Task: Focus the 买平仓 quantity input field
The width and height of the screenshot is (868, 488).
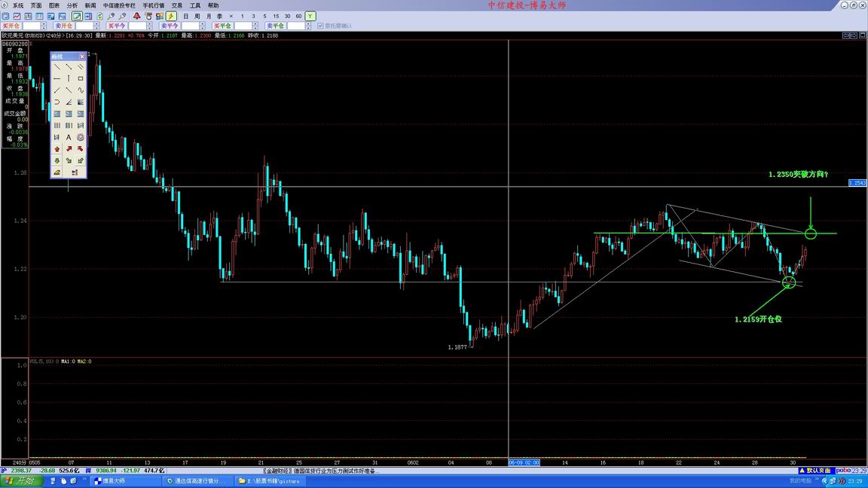Action: tap(243, 26)
